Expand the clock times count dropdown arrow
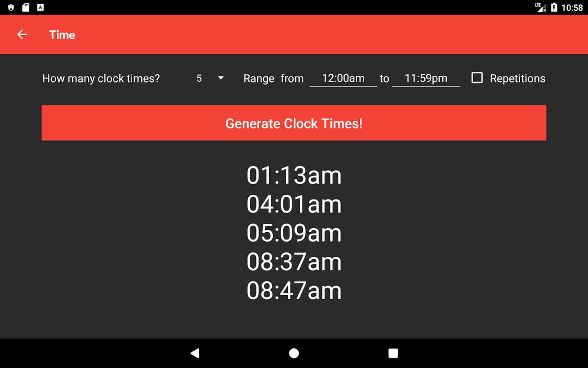This screenshot has height=368, width=588. tap(220, 78)
